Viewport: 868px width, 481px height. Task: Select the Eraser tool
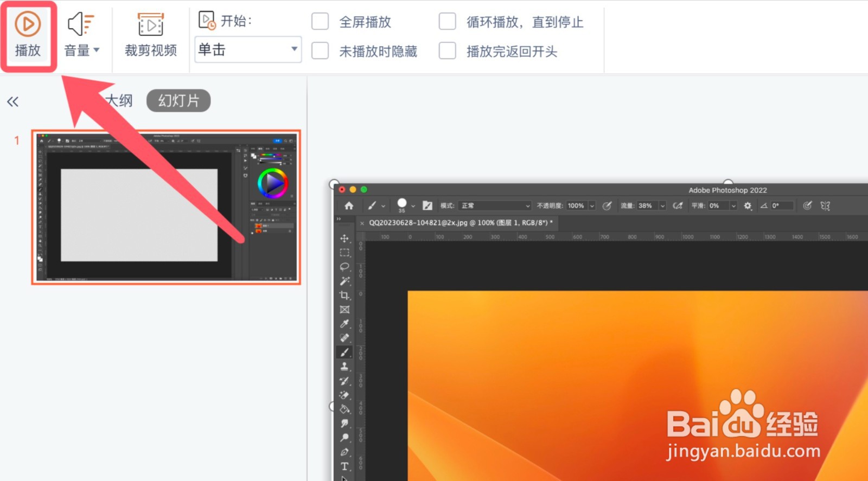coord(344,395)
